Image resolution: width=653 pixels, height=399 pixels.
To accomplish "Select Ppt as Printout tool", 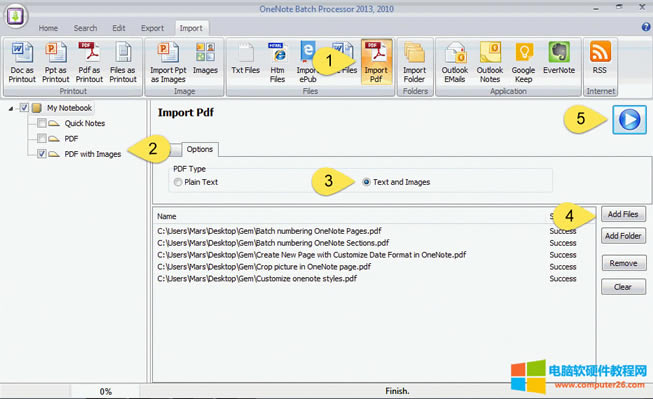I will 55,62.
